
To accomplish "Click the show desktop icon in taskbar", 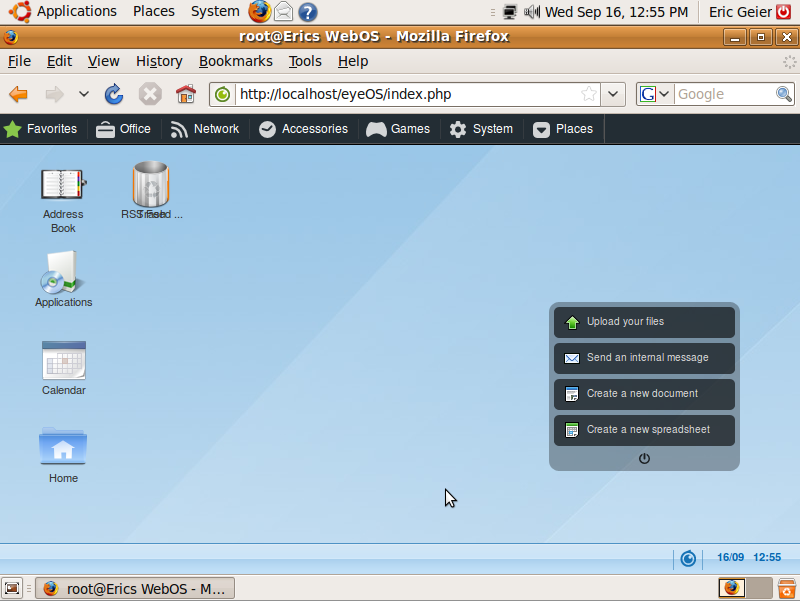I will (x=12, y=588).
